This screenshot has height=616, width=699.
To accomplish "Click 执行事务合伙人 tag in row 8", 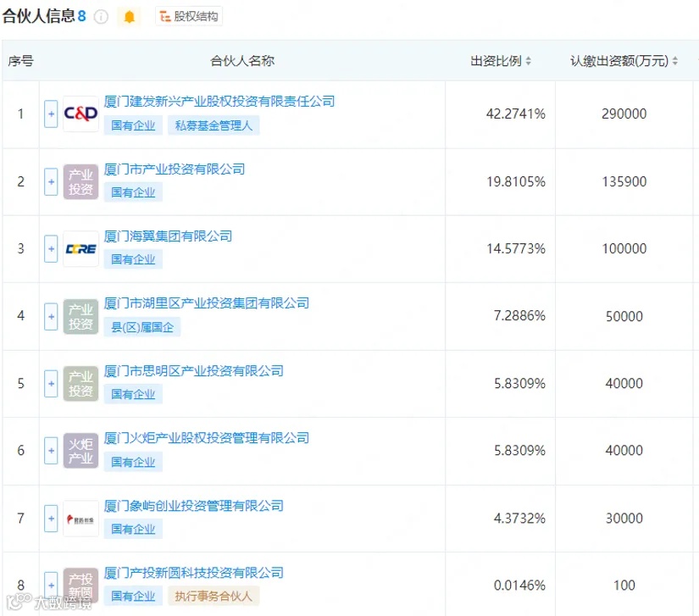I will (x=214, y=597).
